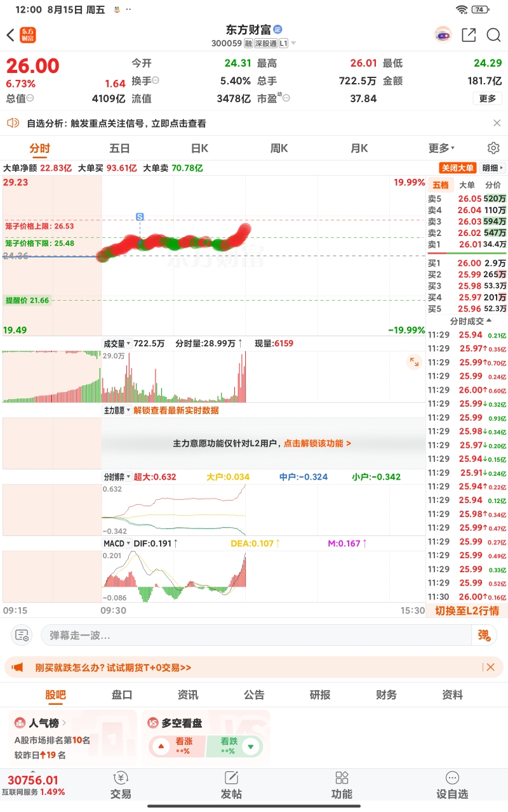
Task: Tap the 30756.01 index ticker
Action: (33, 785)
